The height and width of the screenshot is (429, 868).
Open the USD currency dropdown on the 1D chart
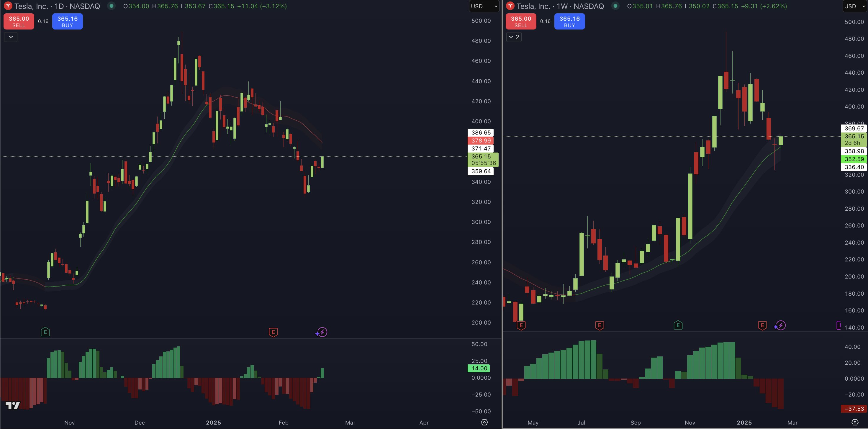coord(484,6)
